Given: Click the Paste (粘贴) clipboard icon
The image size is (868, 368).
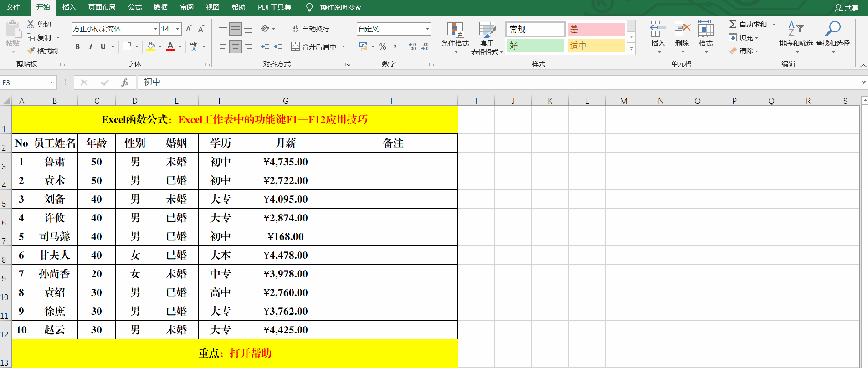Looking at the screenshot, I should point(13,30).
